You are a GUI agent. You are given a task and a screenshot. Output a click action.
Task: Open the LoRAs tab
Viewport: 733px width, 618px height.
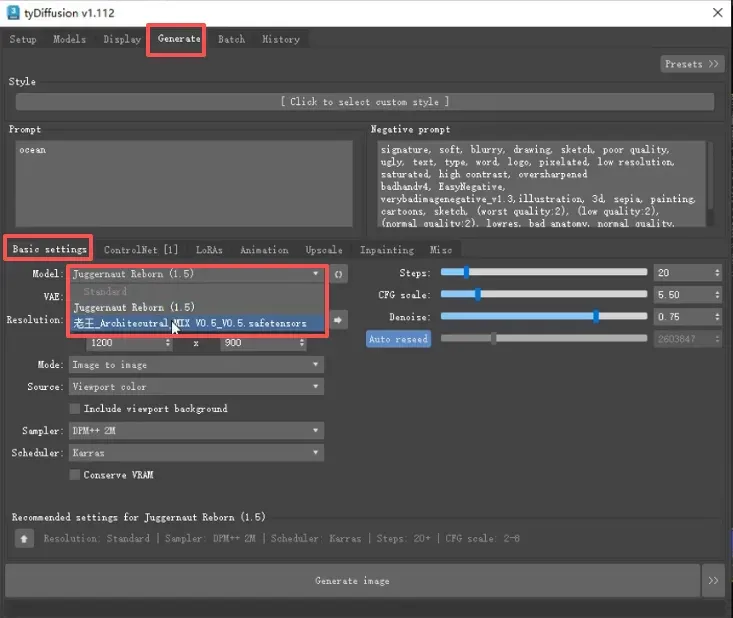(209, 250)
